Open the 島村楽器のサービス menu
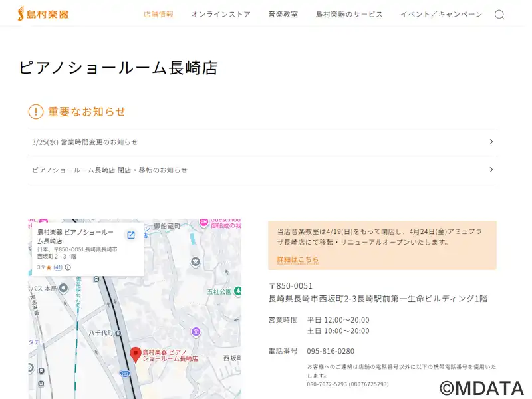Image resolution: width=532 pixels, height=399 pixels. click(x=349, y=14)
